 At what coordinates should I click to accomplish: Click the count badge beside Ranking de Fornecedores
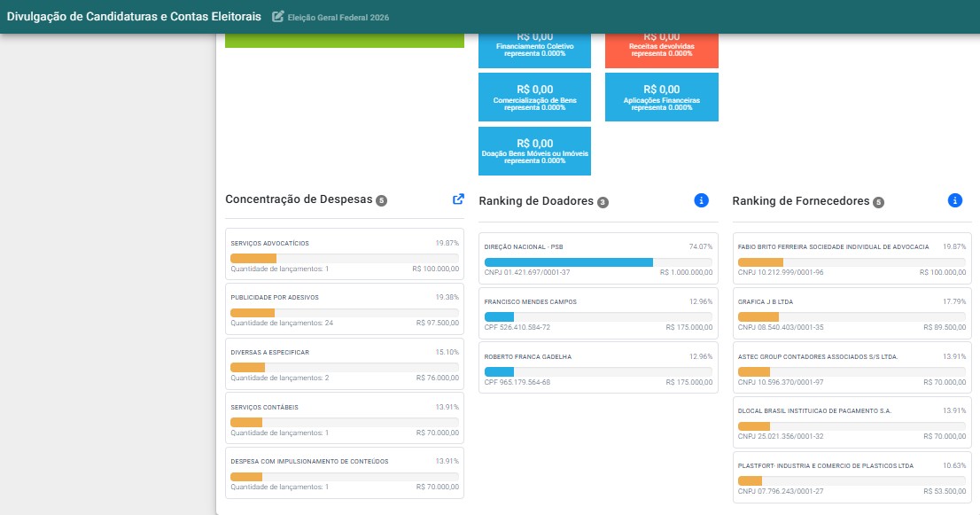(x=878, y=202)
